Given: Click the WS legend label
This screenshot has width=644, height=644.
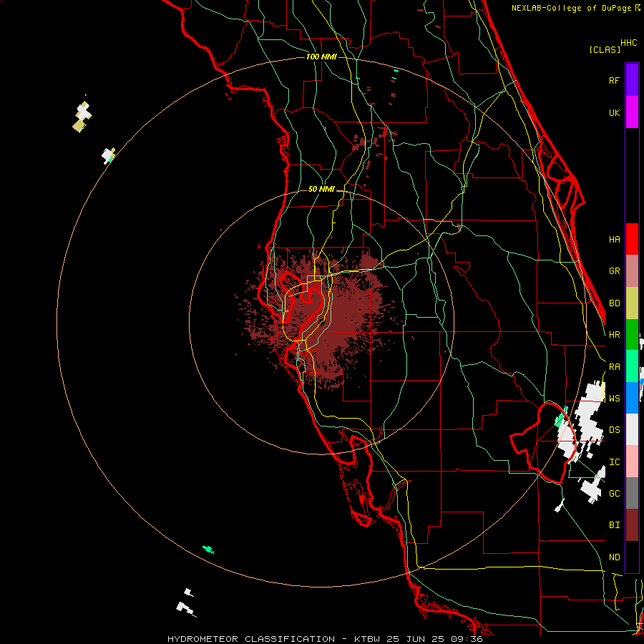Looking at the screenshot, I should tap(614, 399).
